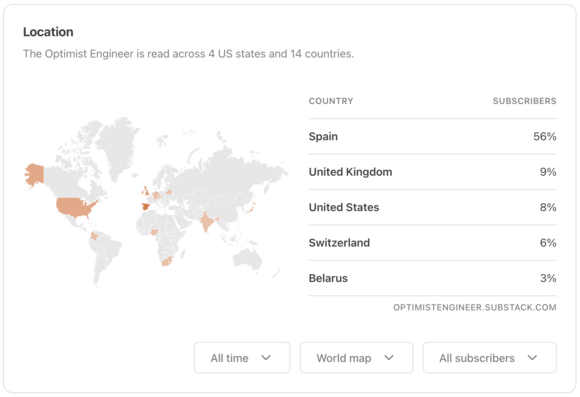The image size is (580, 397).
Task: Click the chevron in All subscribers selector
Action: [532, 358]
